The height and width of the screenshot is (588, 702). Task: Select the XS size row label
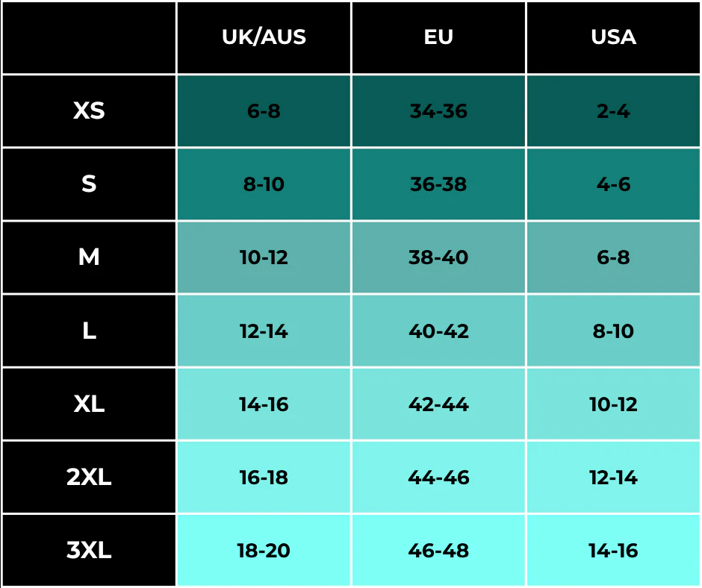click(89, 110)
